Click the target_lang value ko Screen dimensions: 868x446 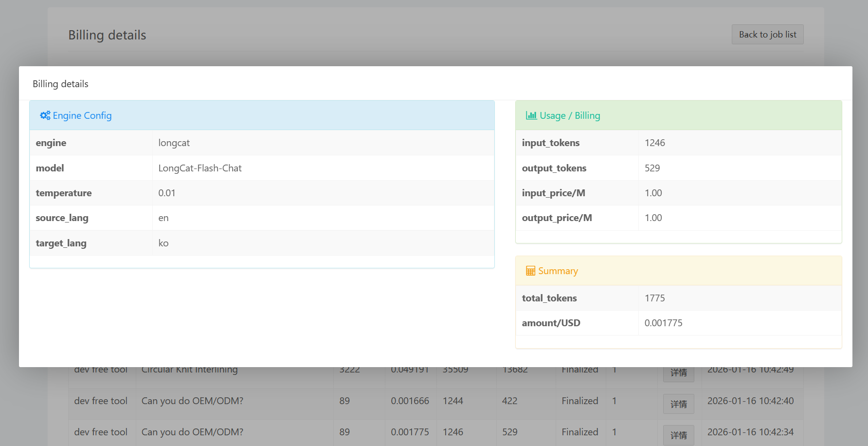tap(163, 243)
